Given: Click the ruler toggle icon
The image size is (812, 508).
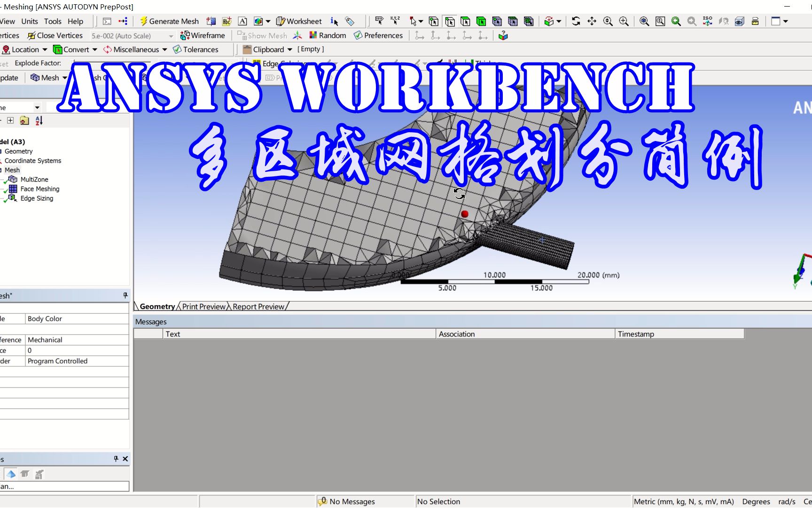Looking at the screenshot, I should tap(755, 21).
